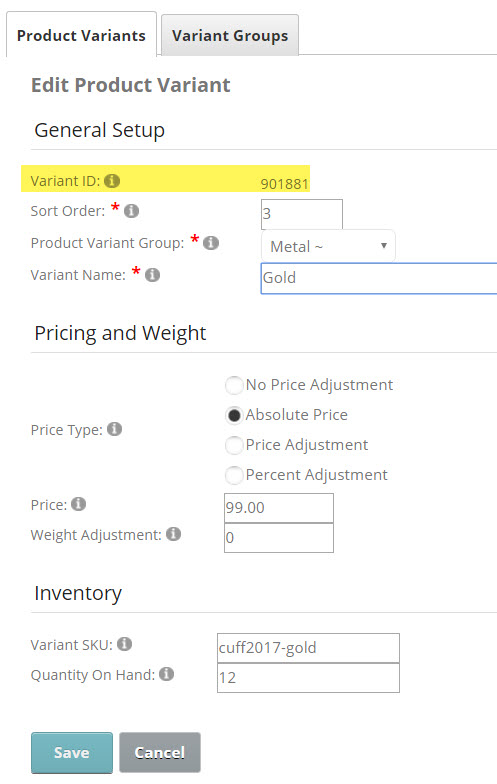
Task: Open the Product Variant Group Metal dropdown
Action: coord(328,246)
